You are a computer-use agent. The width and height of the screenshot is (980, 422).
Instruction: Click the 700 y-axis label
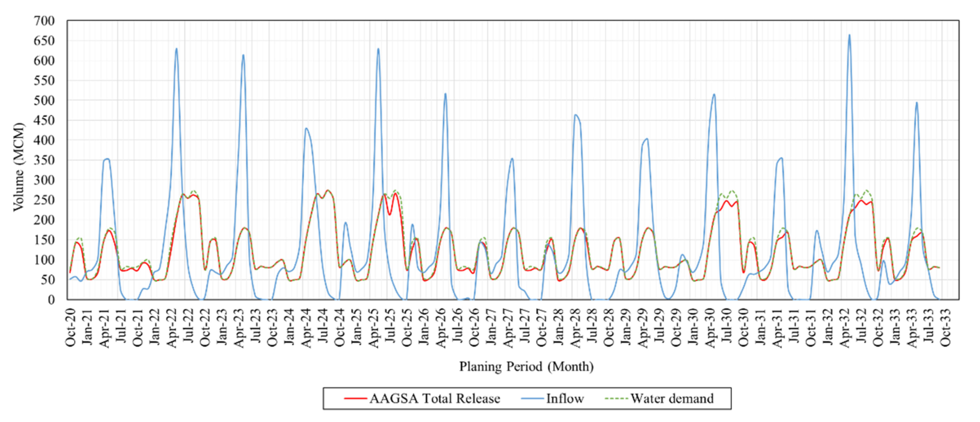[44, 21]
